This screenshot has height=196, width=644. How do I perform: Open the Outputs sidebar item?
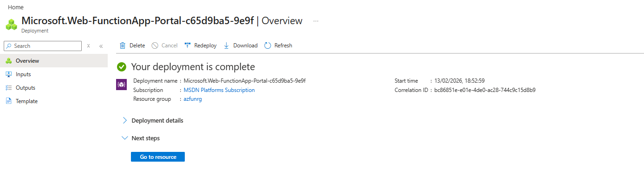26,88
